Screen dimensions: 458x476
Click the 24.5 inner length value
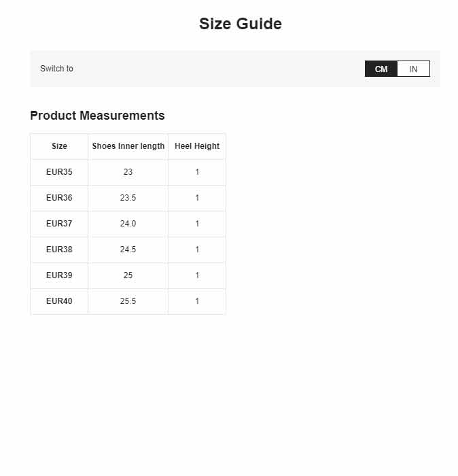click(128, 250)
